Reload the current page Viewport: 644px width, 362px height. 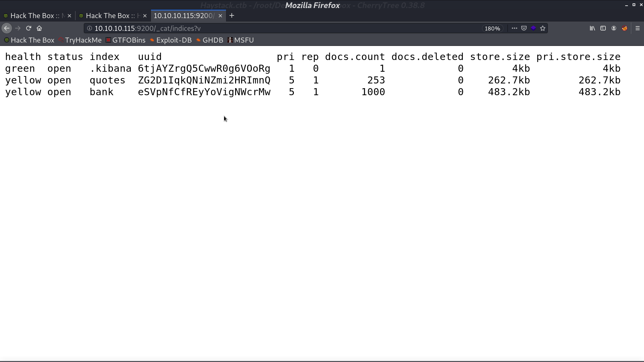29,28
